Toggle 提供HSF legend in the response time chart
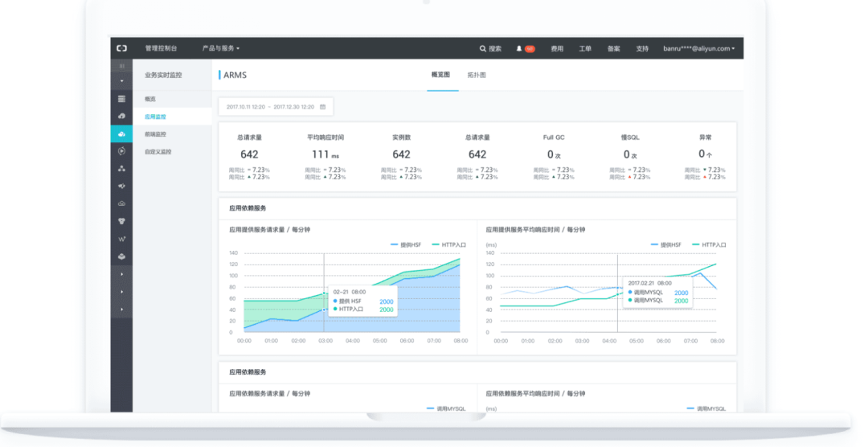The height and width of the screenshot is (447, 868). (x=666, y=245)
